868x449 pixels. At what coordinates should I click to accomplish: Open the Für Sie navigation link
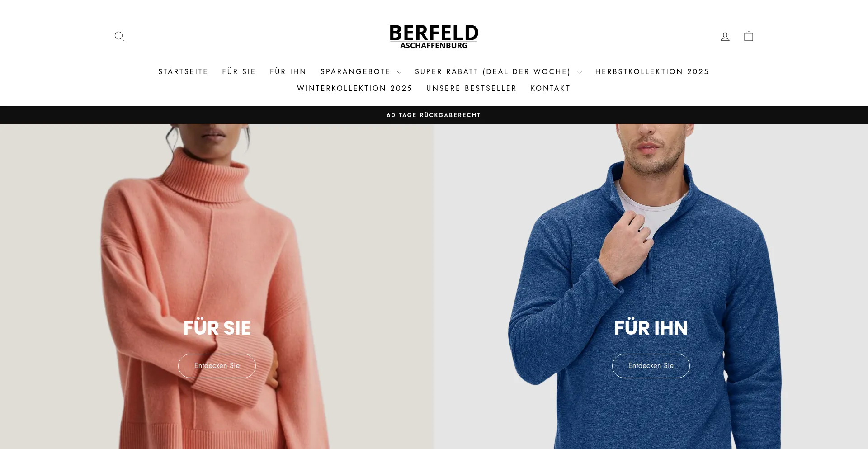(x=239, y=72)
